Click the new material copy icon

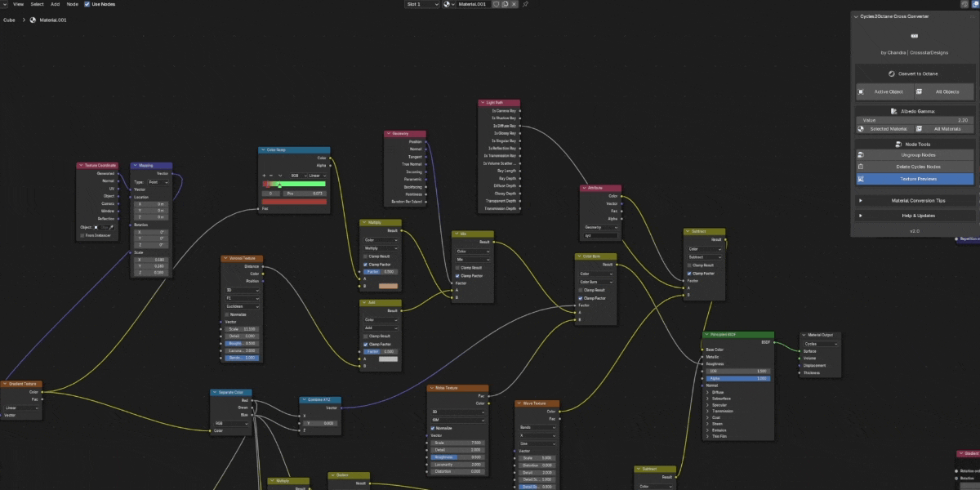(505, 4)
